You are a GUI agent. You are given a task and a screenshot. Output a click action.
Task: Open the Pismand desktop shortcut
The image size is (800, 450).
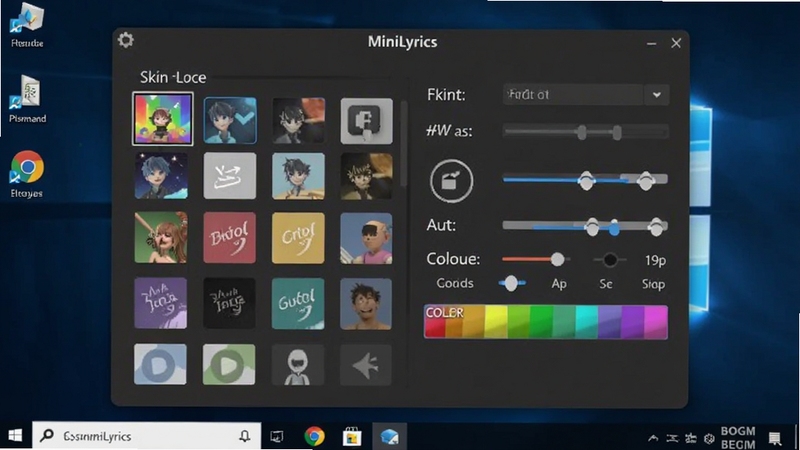click(x=28, y=98)
